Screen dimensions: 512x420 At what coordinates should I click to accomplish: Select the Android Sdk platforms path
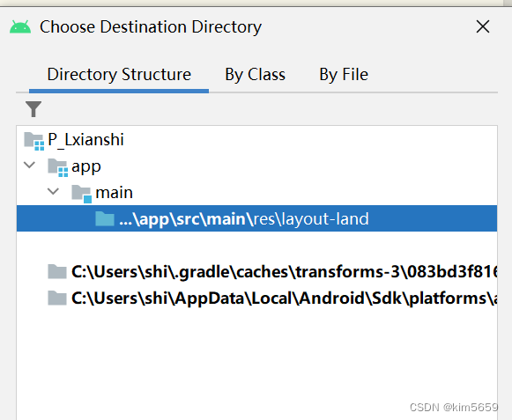256,298
